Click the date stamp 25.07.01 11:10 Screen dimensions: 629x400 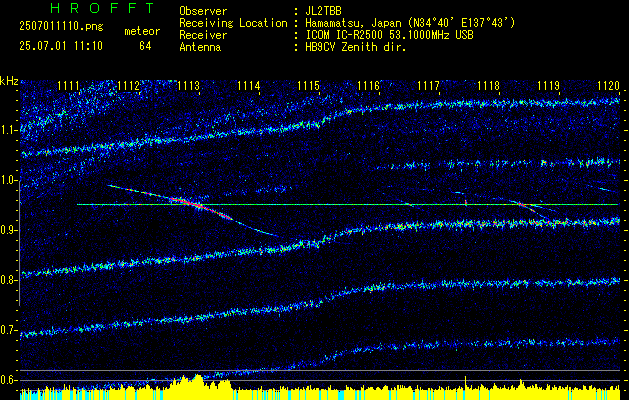coord(61,46)
